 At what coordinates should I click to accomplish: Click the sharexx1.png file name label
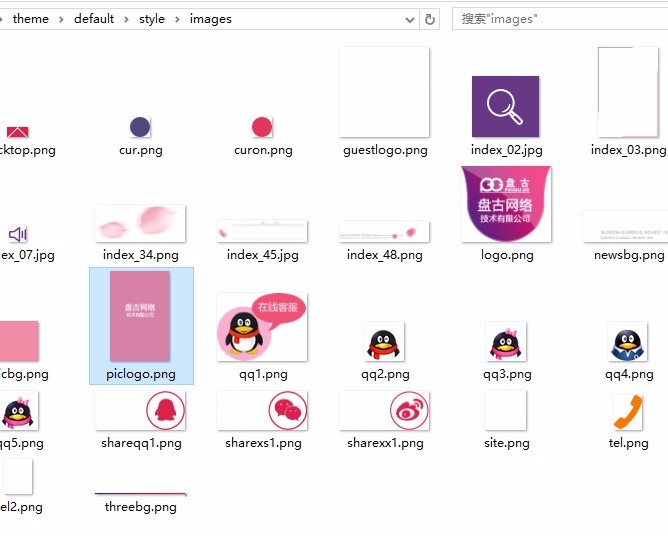pyautogui.click(x=385, y=443)
